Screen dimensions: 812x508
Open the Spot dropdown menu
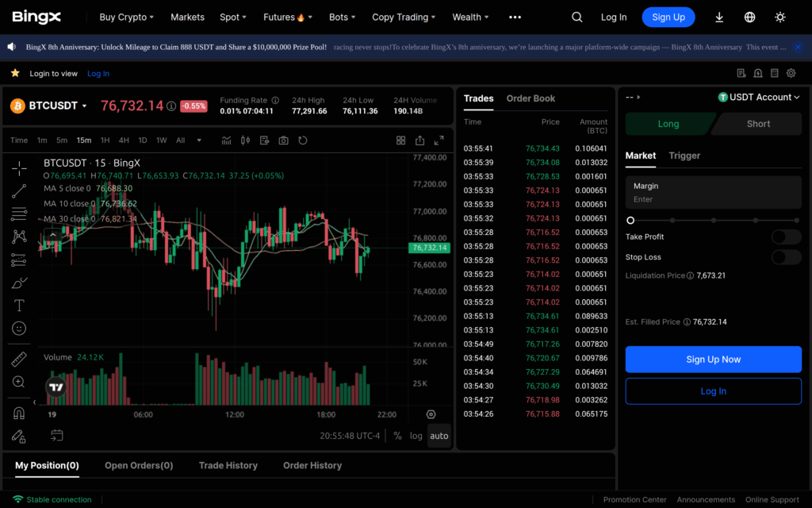click(232, 17)
